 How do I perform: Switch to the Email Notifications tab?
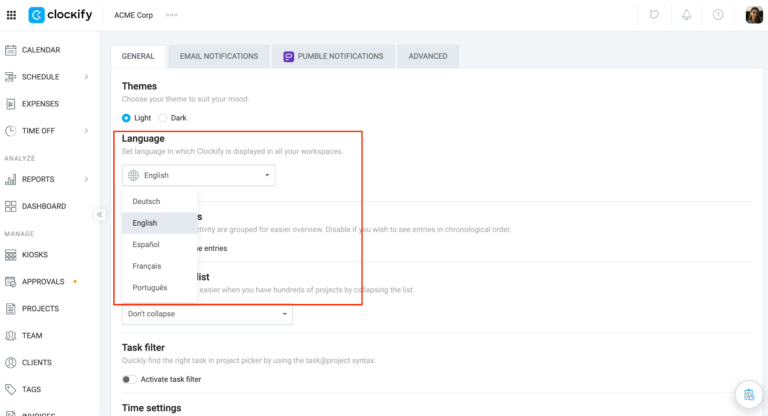(219, 56)
